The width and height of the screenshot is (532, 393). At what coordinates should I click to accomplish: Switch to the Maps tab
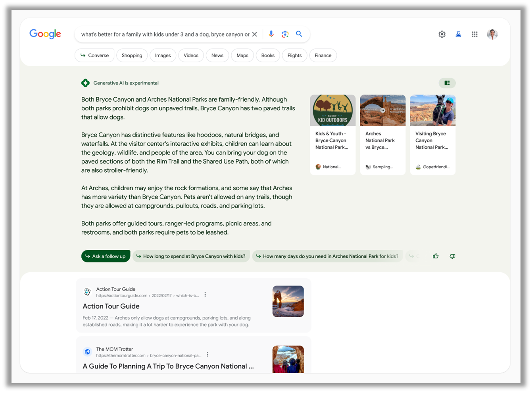coord(242,55)
